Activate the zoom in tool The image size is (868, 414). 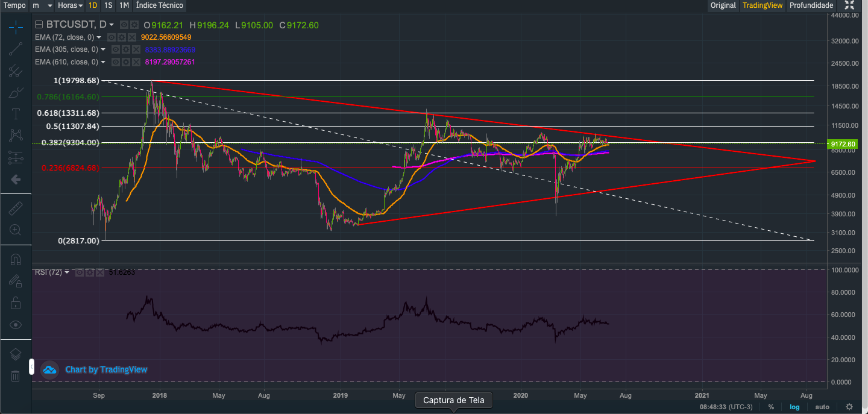click(16, 230)
